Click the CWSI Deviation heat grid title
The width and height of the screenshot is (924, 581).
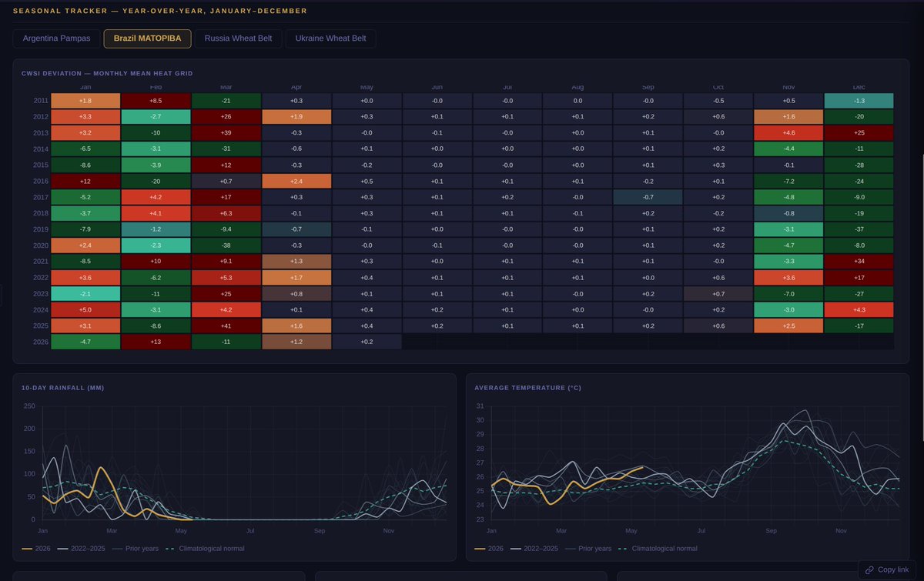click(107, 73)
